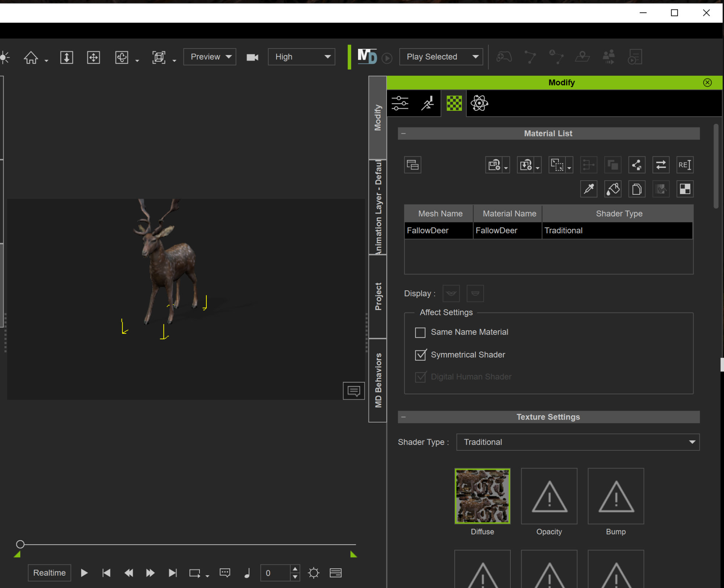Image resolution: width=724 pixels, height=588 pixels.
Task: Collapse the Texture Settings section
Action: 403,417
